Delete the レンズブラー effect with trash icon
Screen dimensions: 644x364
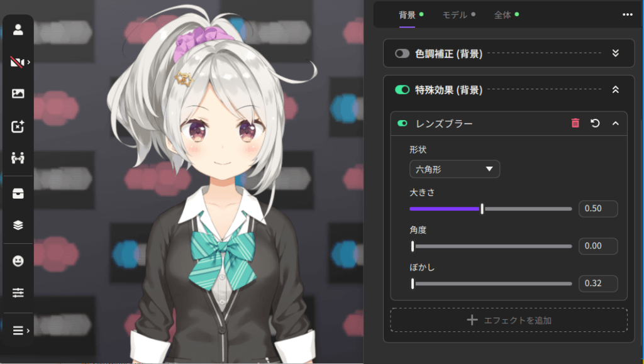(575, 123)
